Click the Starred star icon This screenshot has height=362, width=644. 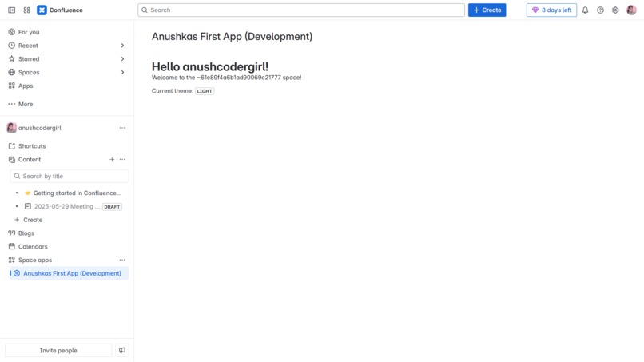[x=11, y=59]
